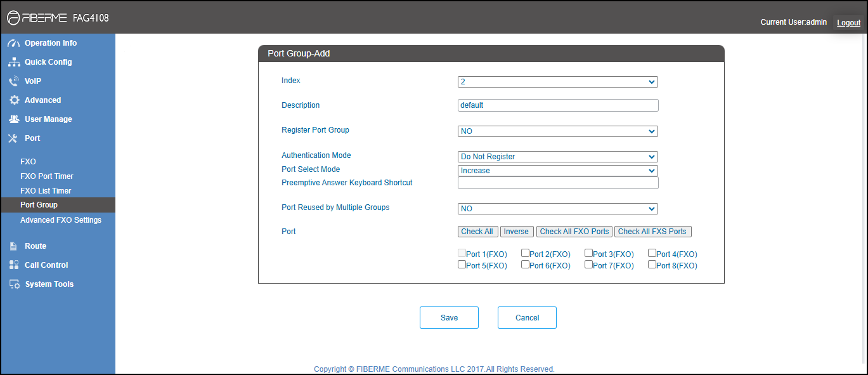Click the Check All button
This screenshot has width=868, height=375.
coord(477,232)
